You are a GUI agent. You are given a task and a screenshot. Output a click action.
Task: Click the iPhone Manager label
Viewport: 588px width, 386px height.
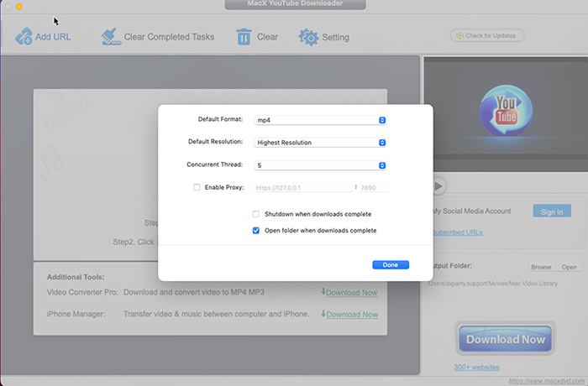76,314
